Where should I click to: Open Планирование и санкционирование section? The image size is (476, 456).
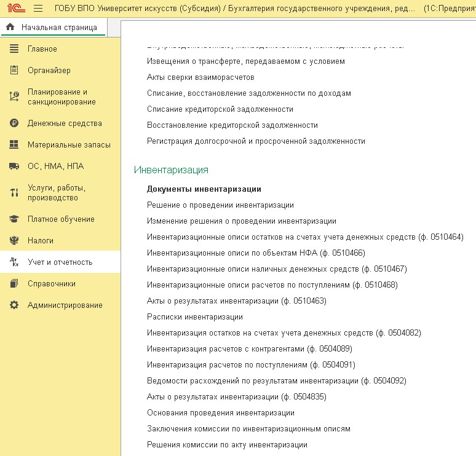coord(61,97)
